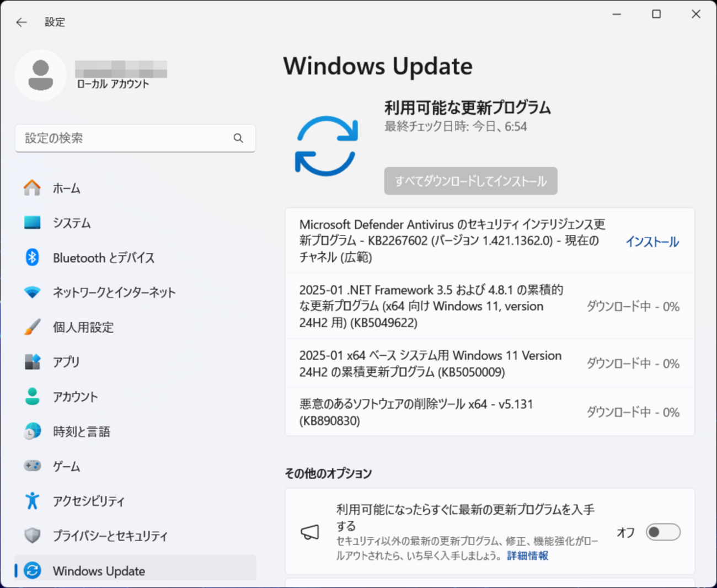
Task: Open Bluetooth とデバイス page
Action: [x=135, y=258]
